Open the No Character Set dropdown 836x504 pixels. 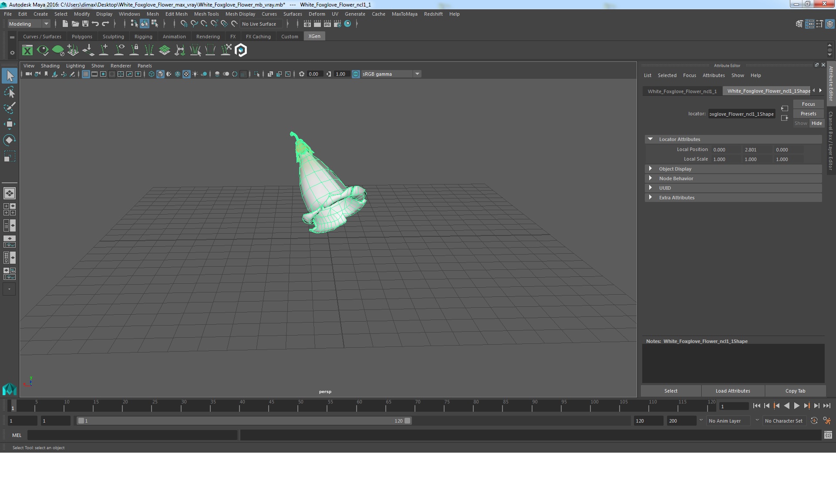(785, 421)
